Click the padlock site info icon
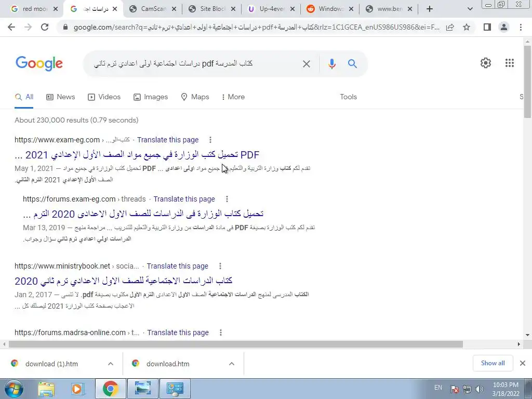Screen dimensions: 532x399 click(65, 27)
